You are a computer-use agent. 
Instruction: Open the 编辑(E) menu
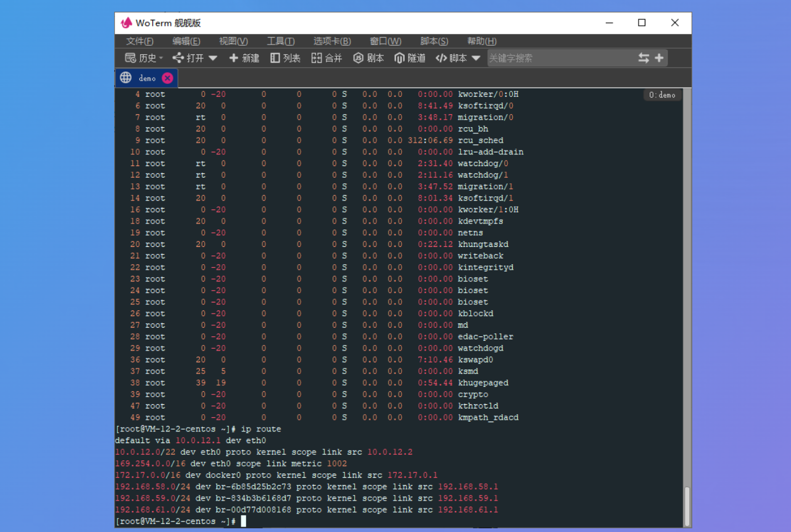pos(186,41)
